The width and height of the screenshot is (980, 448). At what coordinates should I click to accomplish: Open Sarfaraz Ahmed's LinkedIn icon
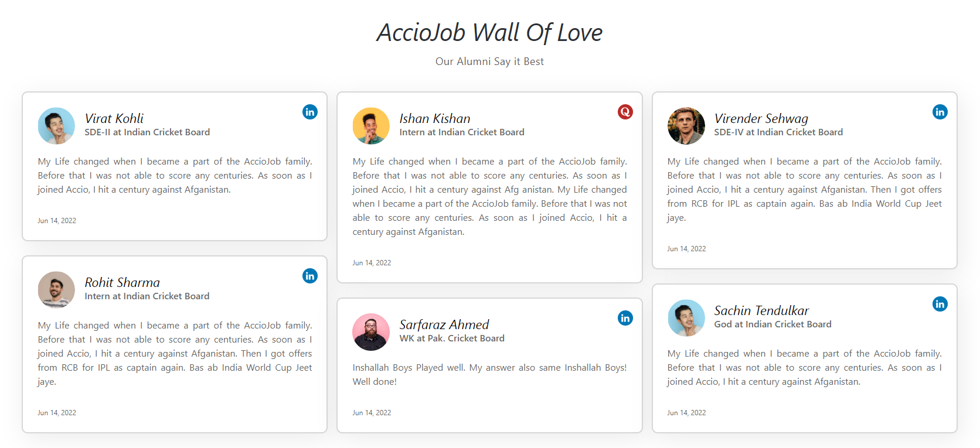(625, 318)
